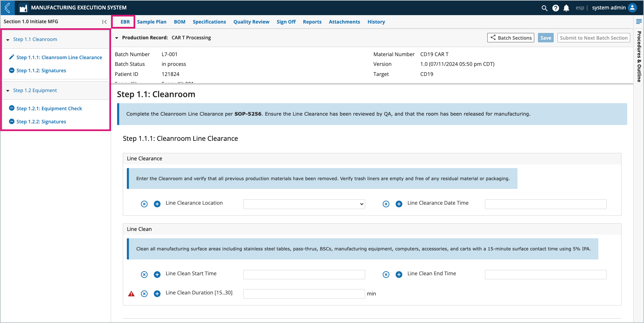This screenshot has height=323, width=644.
Task: Remove the Line Clean Duration entry
Action: click(144, 294)
